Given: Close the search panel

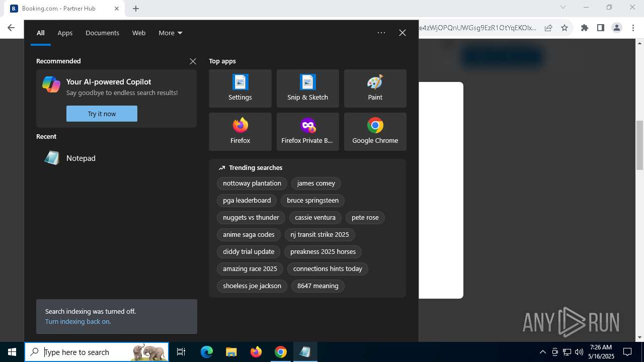Looking at the screenshot, I should [x=403, y=33].
